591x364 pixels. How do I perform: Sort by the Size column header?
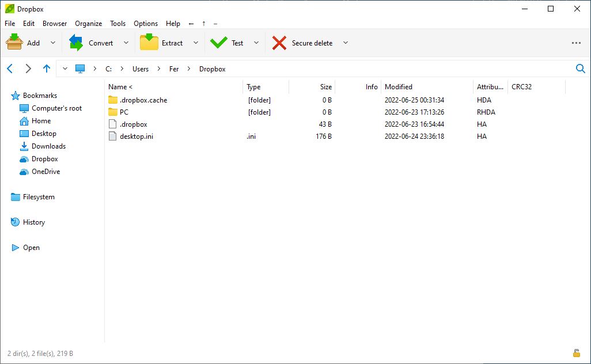pos(312,86)
